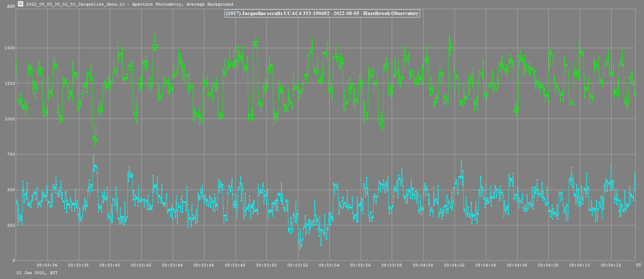This screenshot has width=644, height=279.
Task: Pick the 750 label on the ADU axis
Action: pyautogui.click(x=12, y=154)
